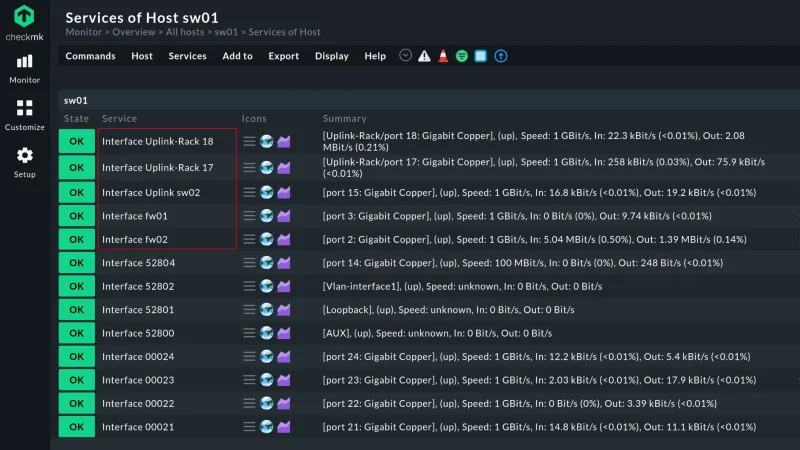
Task: Open the Customize sidebar section
Action: [24, 115]
